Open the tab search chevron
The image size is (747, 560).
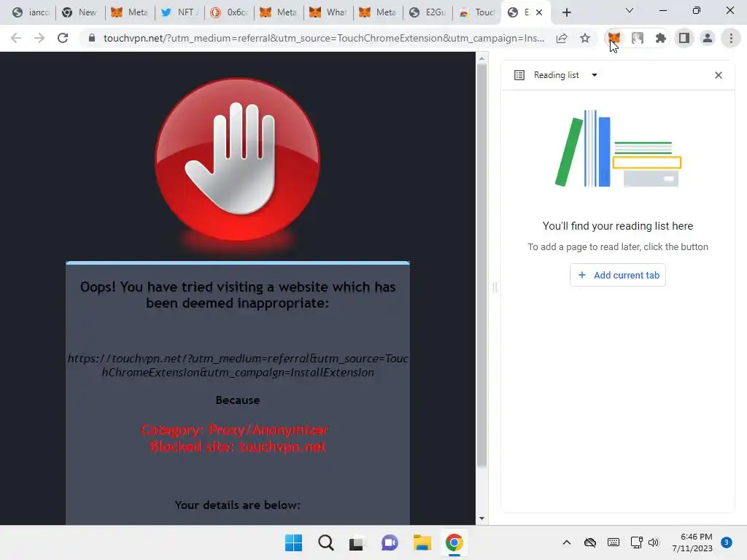click(630, 10)
